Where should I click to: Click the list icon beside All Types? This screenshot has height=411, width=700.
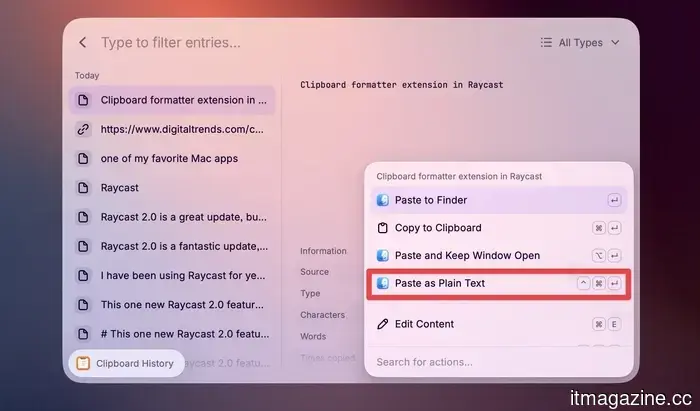click(546, 42)
